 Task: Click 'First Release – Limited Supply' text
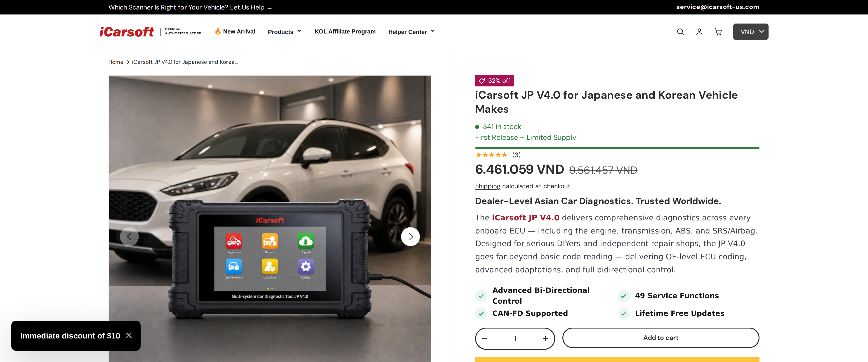click(525, 138)
